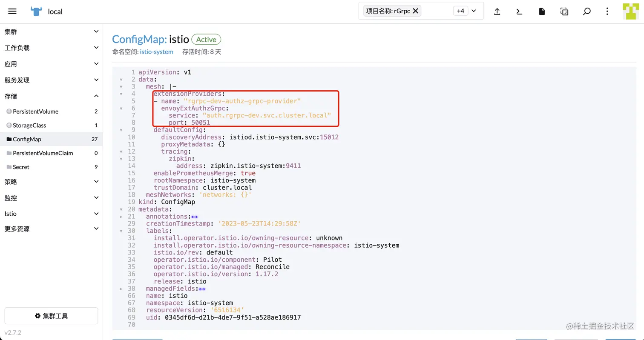The height and width of the screenshot is (340, 644).
Task: Open the namespace filter dropdown chevron
Action: [x=474, y=11]
